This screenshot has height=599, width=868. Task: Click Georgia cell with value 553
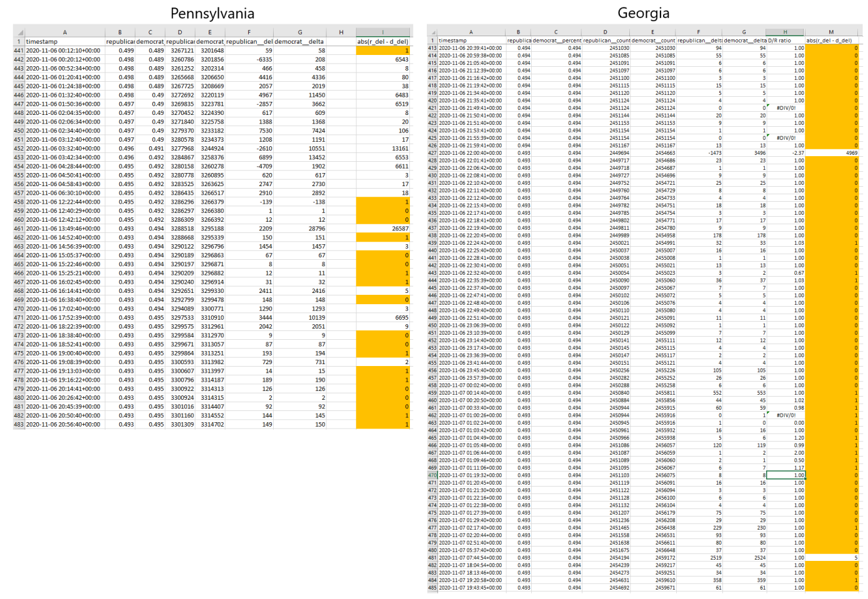click(x=744, y=393)
